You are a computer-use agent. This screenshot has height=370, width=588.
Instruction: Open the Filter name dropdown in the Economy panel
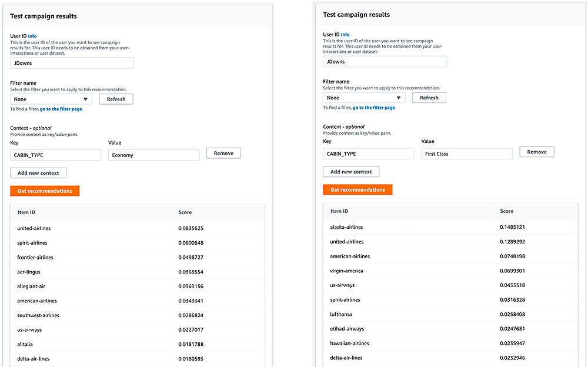click(x=51, y=99)
